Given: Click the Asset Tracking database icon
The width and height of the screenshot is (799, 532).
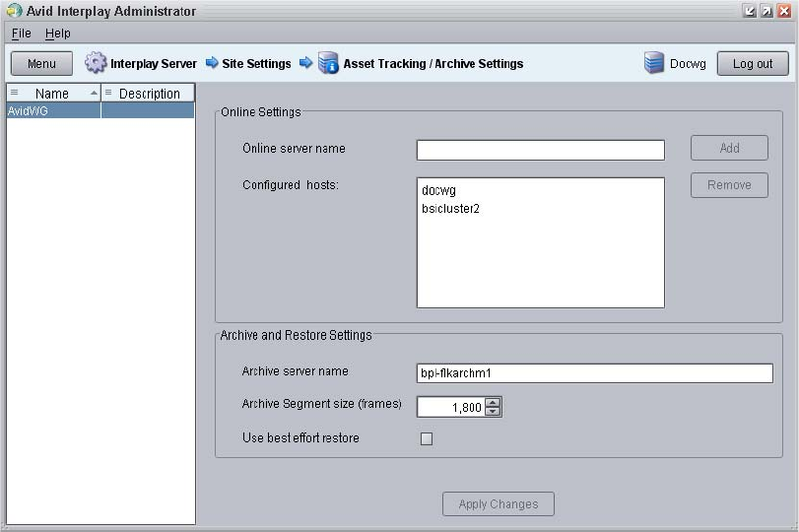Looking at the screenshot, I should (328, 63).
